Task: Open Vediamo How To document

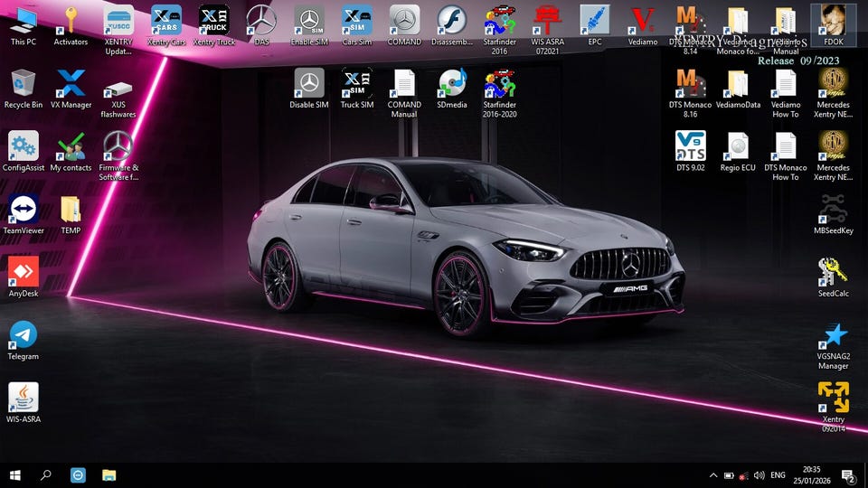Action: tap(785, 93)
